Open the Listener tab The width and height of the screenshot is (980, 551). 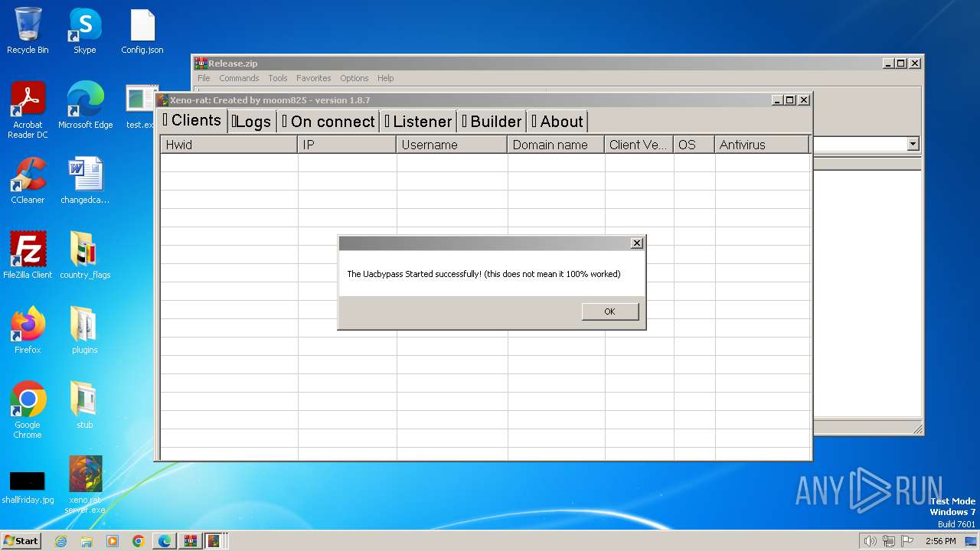pos(418,122)
